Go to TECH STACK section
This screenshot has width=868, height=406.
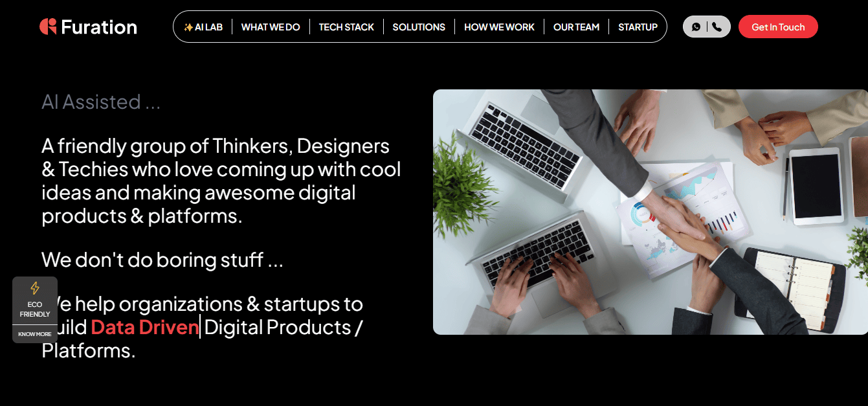pyautogui.click(x=346, y=27)
